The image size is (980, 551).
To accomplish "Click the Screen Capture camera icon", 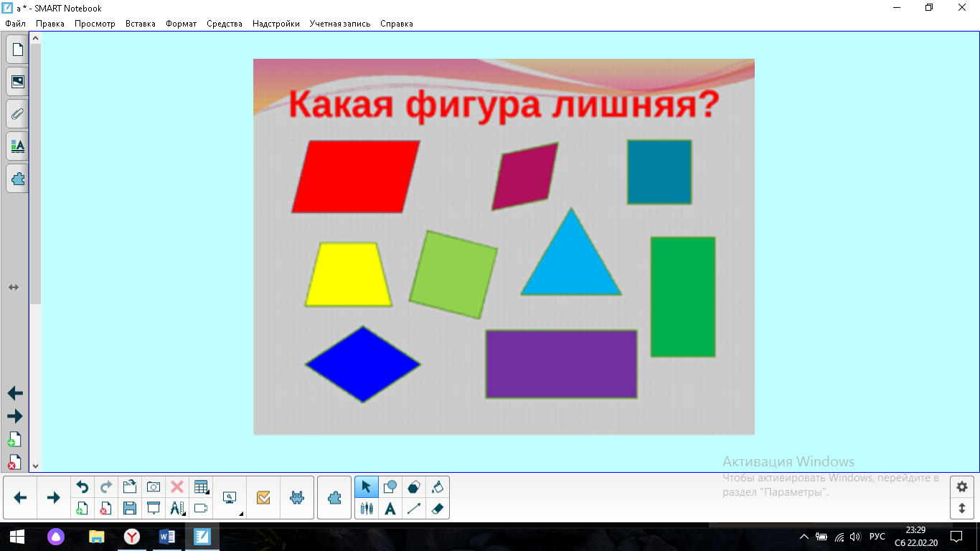I will (x=154, y=487).
